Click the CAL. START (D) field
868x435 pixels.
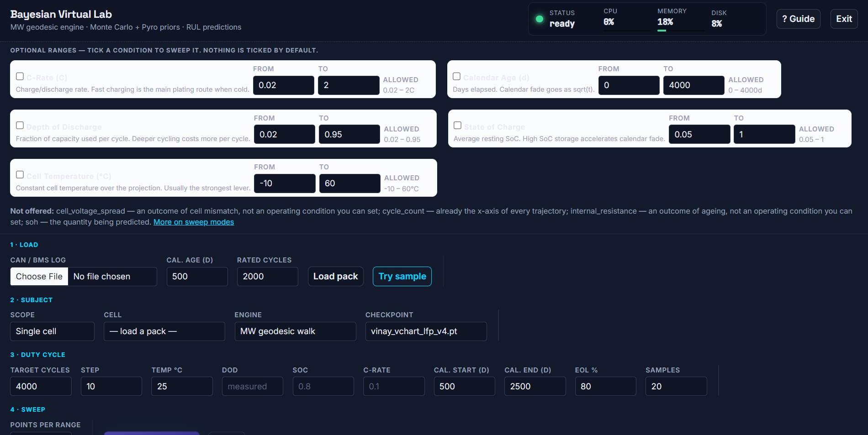click(x=465, y=387)
